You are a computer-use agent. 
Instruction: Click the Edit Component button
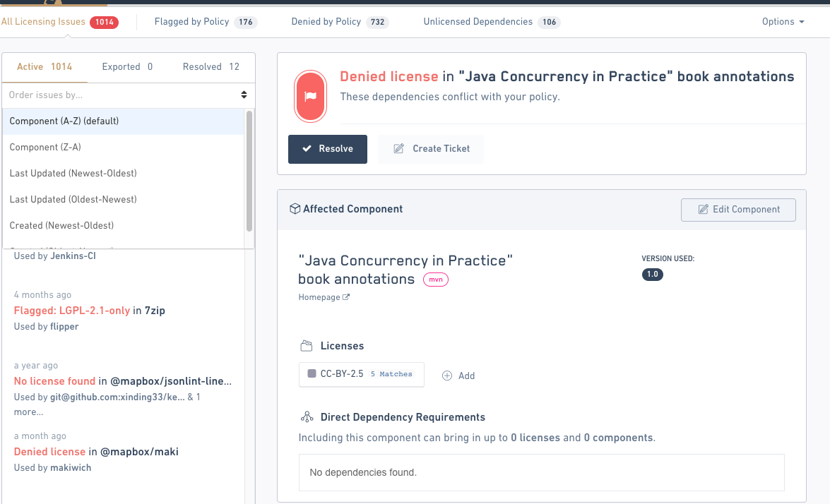tap(738, 210)
